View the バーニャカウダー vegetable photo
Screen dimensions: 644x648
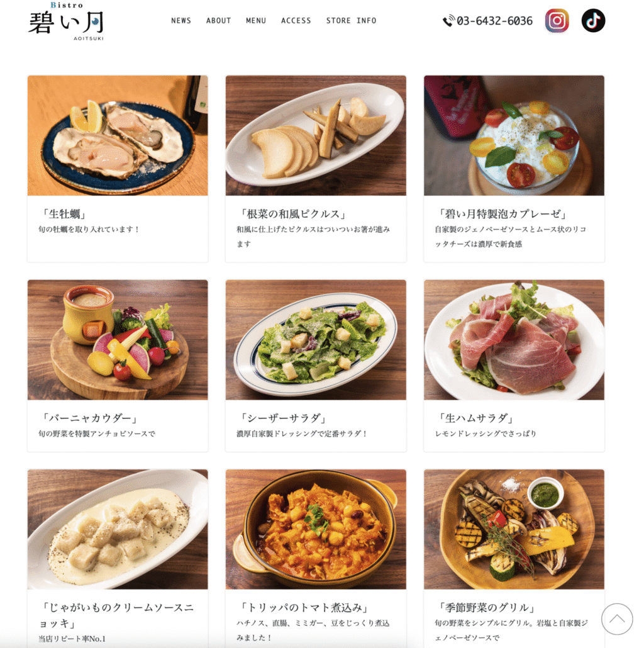118,340
